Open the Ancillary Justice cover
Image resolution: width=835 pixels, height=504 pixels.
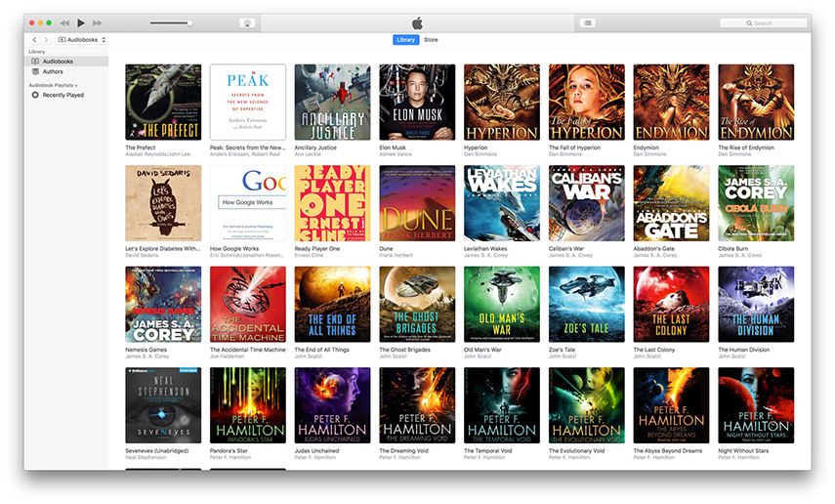pyautogui.click(x=333, y=103)
